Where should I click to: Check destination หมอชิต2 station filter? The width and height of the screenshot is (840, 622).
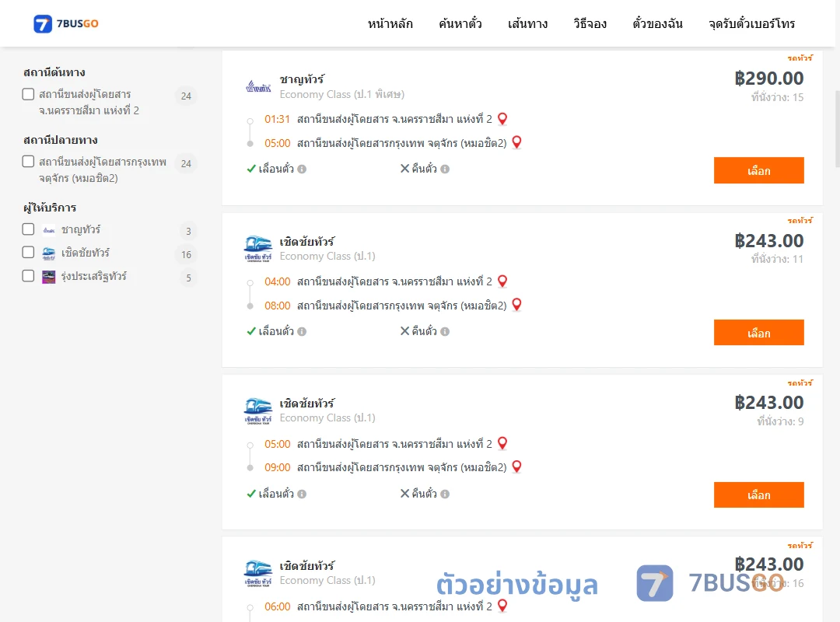tap(29, 162)
